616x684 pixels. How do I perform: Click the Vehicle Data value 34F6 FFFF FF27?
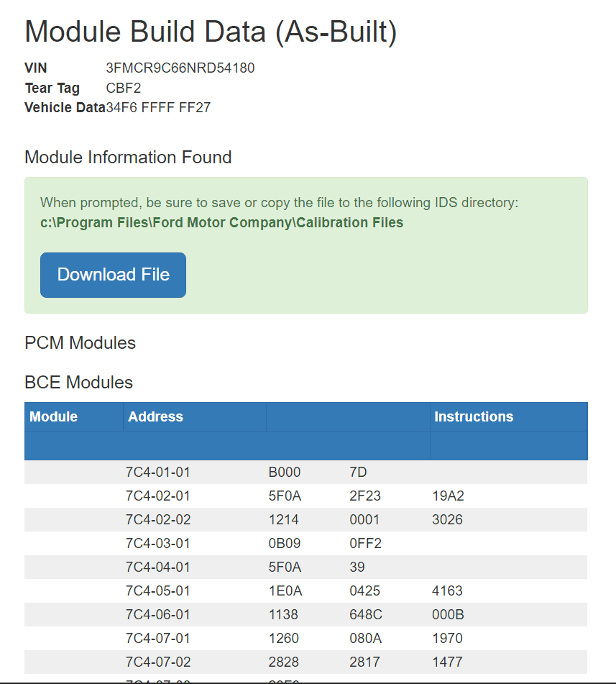click(158, 108)
